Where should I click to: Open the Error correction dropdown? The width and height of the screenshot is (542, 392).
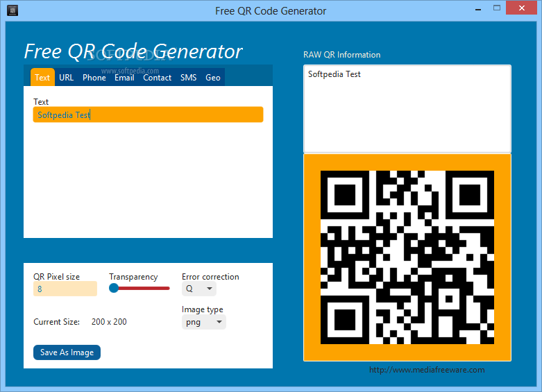(198, 289)
